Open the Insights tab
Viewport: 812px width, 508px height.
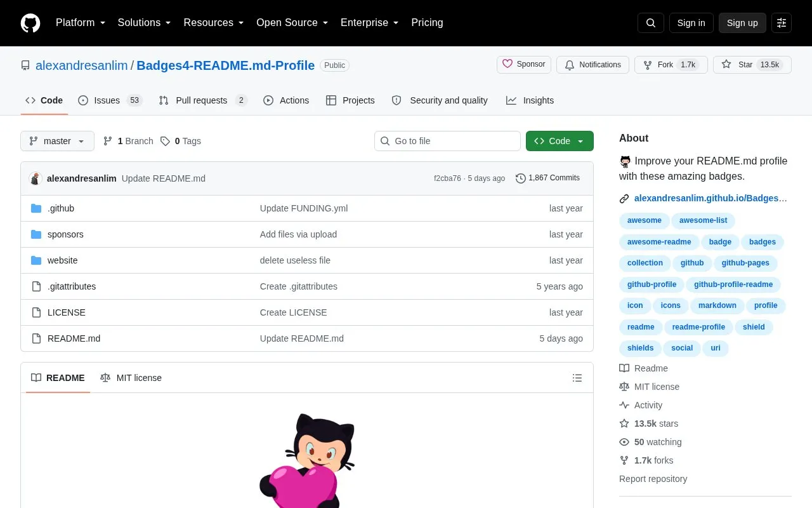coord(530,100)
